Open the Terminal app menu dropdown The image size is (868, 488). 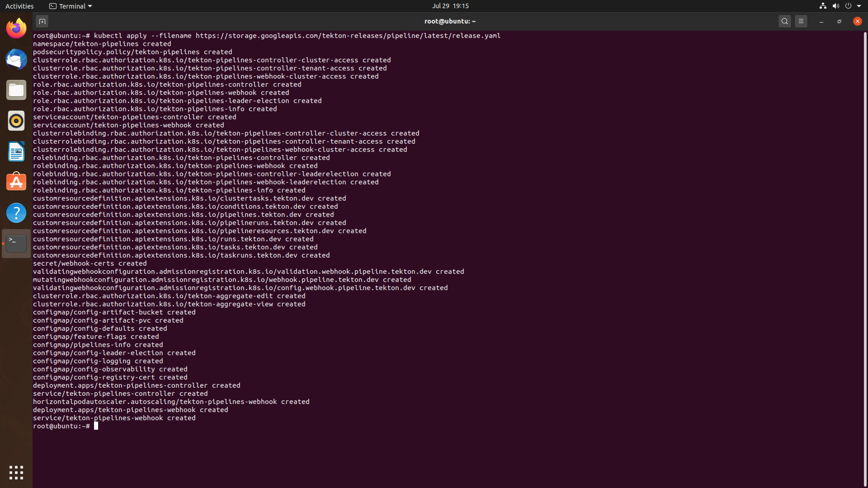point(71,6)
